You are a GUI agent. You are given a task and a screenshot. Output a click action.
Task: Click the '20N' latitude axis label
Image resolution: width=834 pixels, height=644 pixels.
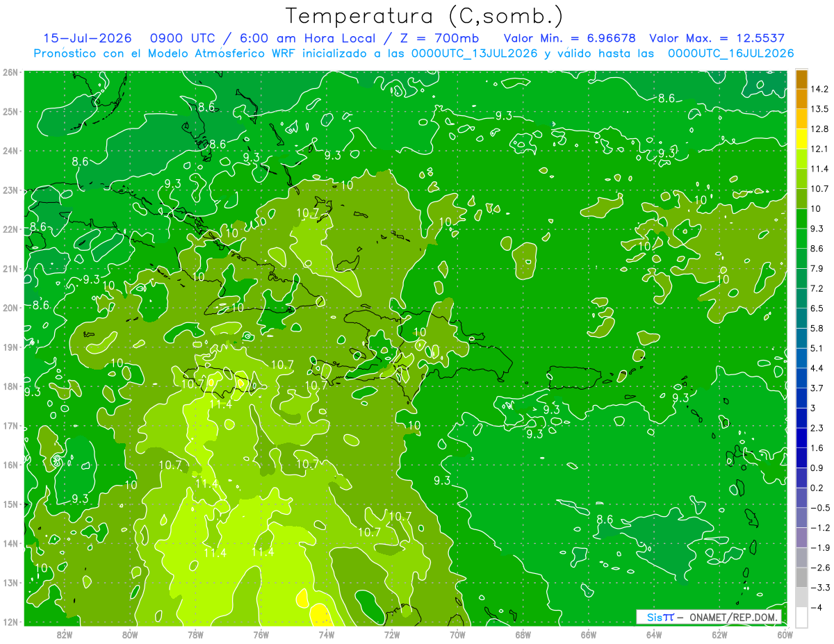coord(10,308)
